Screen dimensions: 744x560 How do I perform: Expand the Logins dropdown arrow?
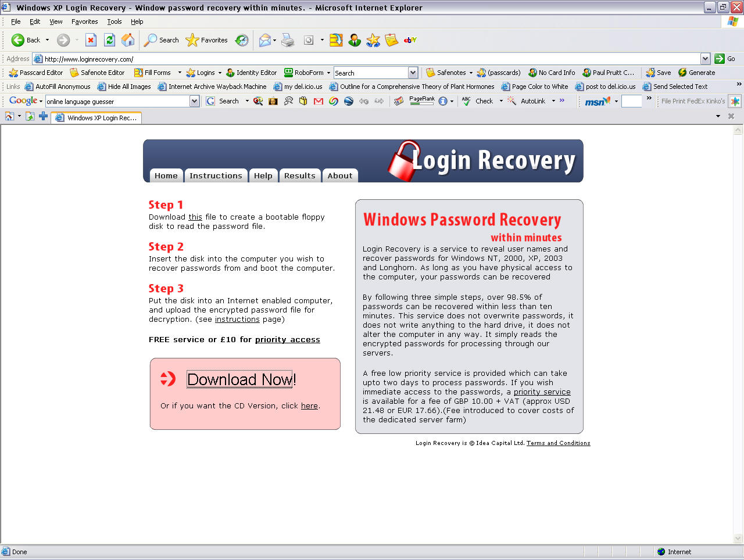[x=220, y=73]
